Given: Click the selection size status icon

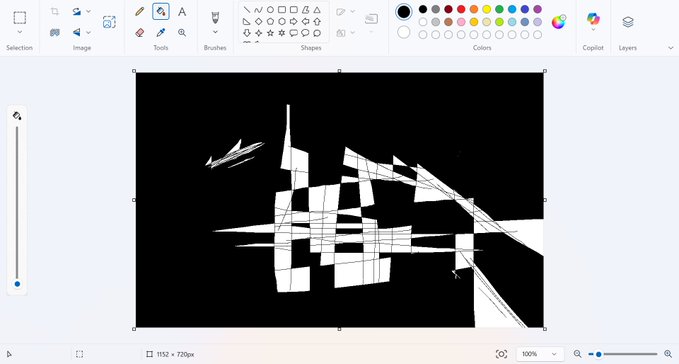Looking at the screenshot, I should click(x=80, y=354).
